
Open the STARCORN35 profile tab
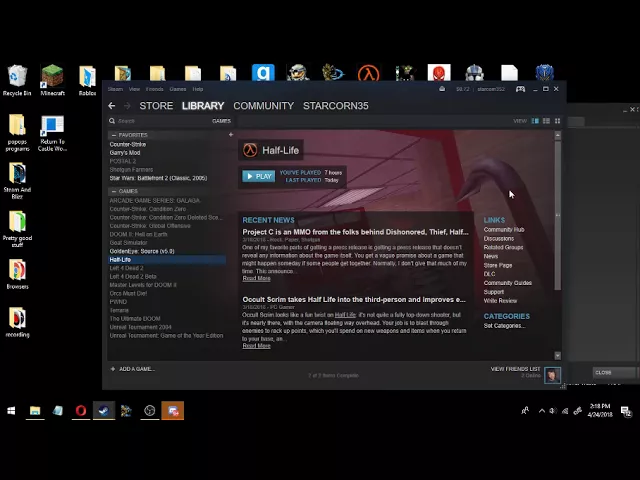point(336,106)
